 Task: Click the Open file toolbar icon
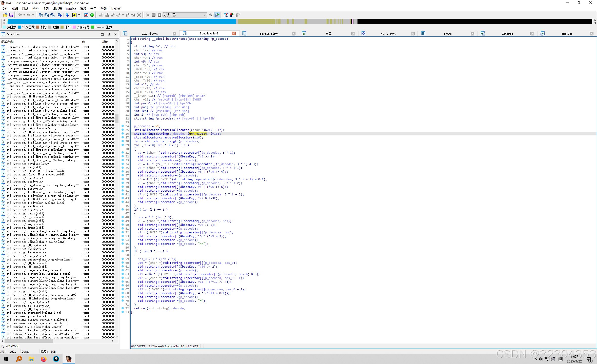pos(5,15)
